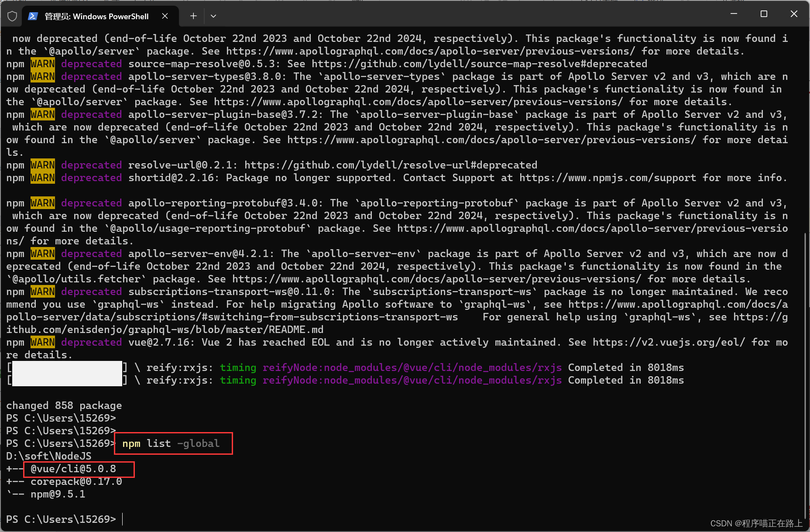The height and width of the screenshot is (532, 810).
Task: Click the source-map-resolve GitHub deprecated link
Action: (479, 64)
